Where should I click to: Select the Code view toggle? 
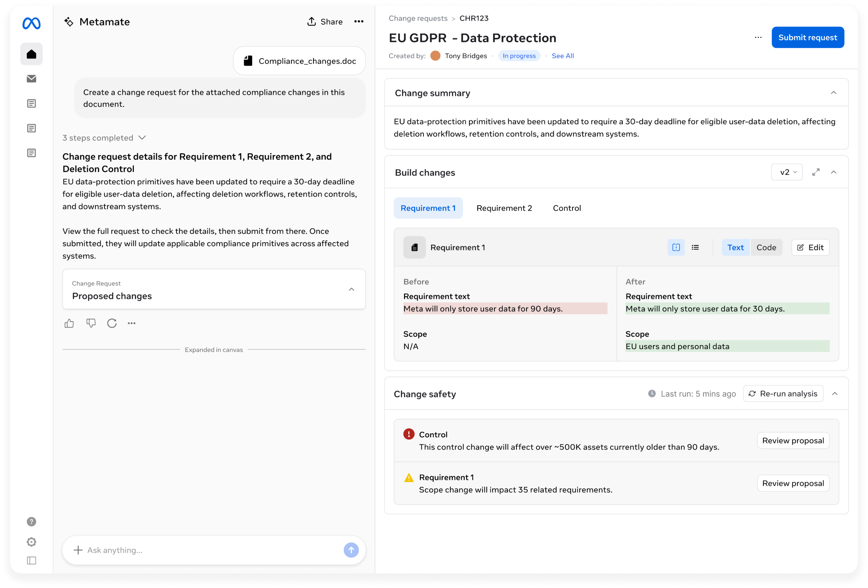pos(766,247)
